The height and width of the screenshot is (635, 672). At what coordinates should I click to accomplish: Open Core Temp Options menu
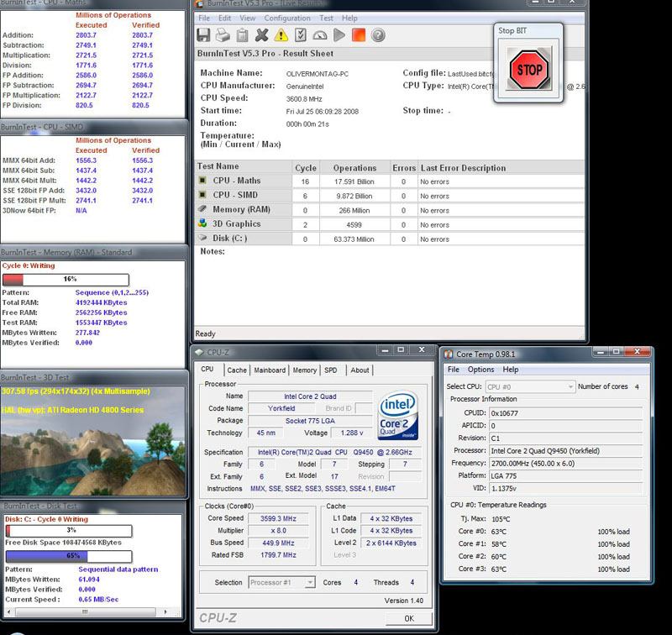pyautogui.click(x=480, y=370)
